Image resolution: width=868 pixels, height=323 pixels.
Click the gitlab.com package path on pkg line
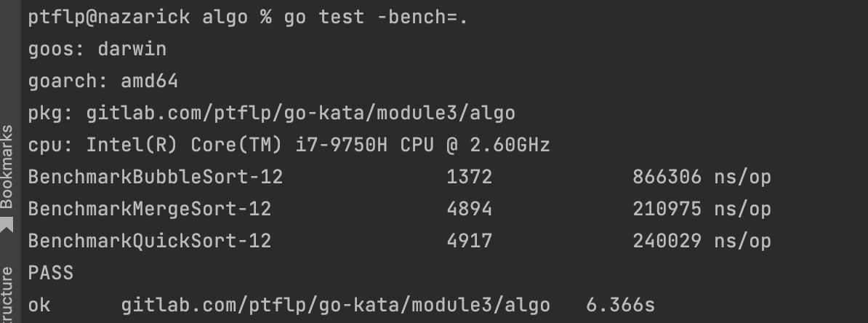point(300,113)
